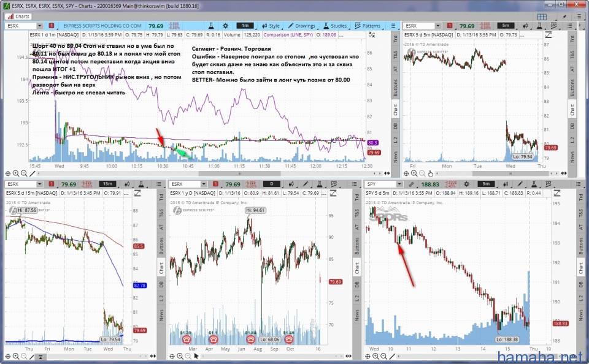Open the Trd side tab in SPY panel
This screenshot has height=364, width=589.
580,197
